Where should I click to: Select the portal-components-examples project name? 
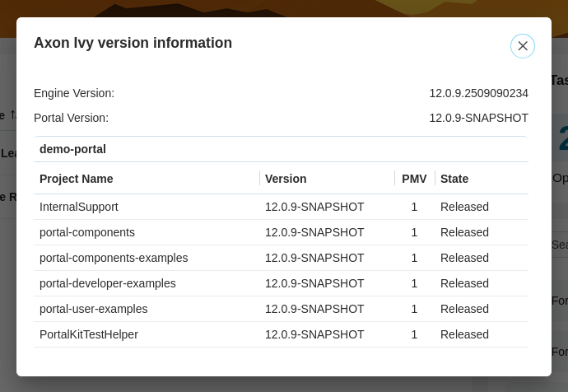114,258
